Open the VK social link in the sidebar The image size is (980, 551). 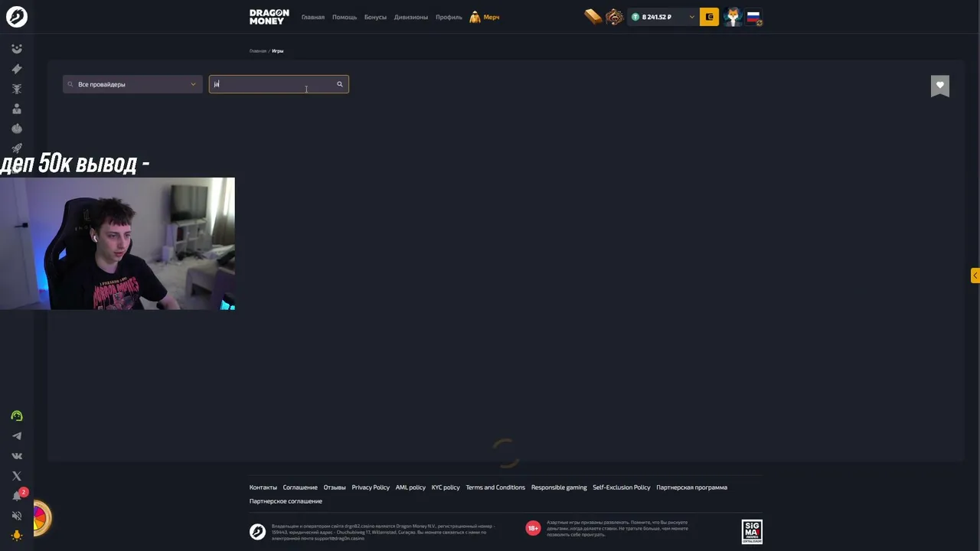pyautogui.click(x=17, y=456)
